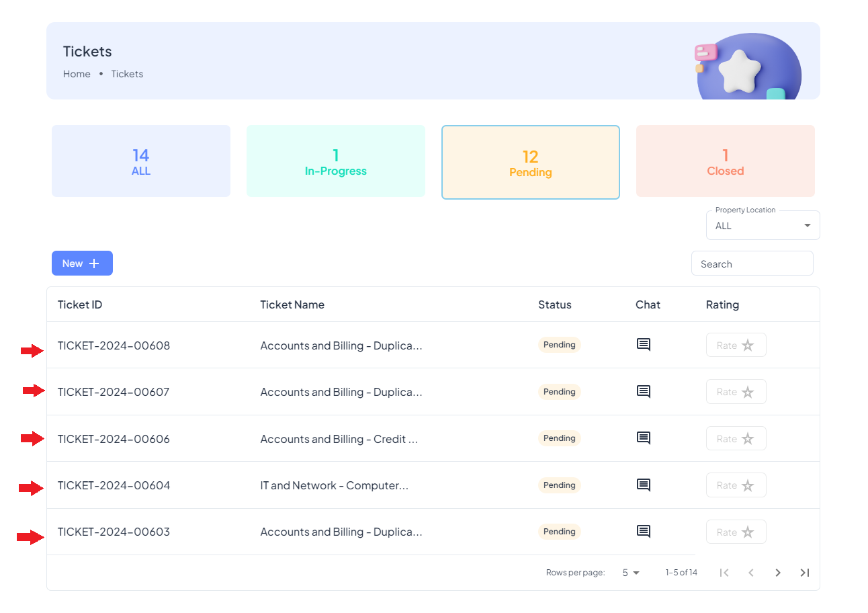Click ticket name in TICKET-2024-00608 row
This screenshot has width=868, height=613.
[341, 345]
